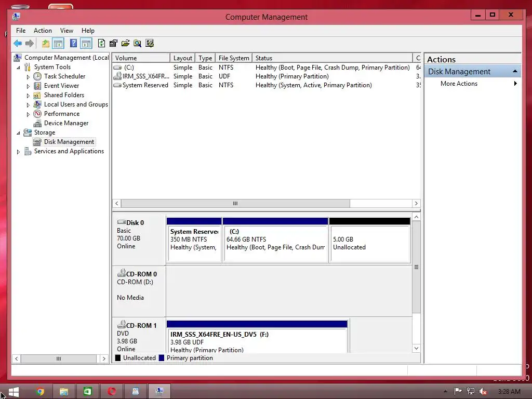Expand the Event Viewer node
This screenshot has height=399, width=532.
pyautogui.click(x=28, y=86)
